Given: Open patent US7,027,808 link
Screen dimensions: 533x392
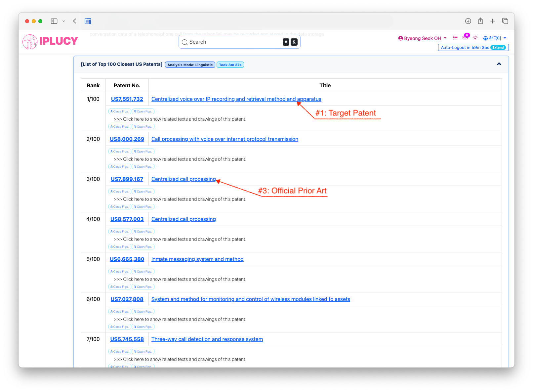Looking at the screenshot, I should pos(127,299).
